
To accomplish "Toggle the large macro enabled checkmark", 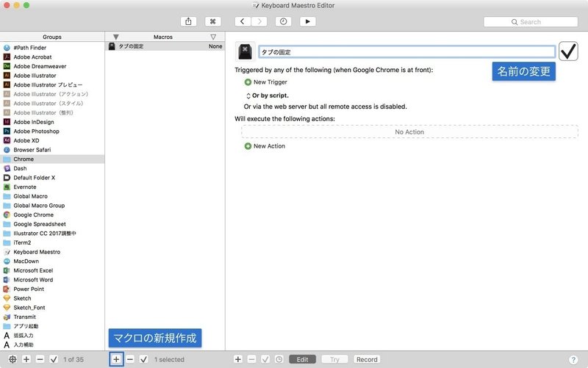I will click(568, 51).
